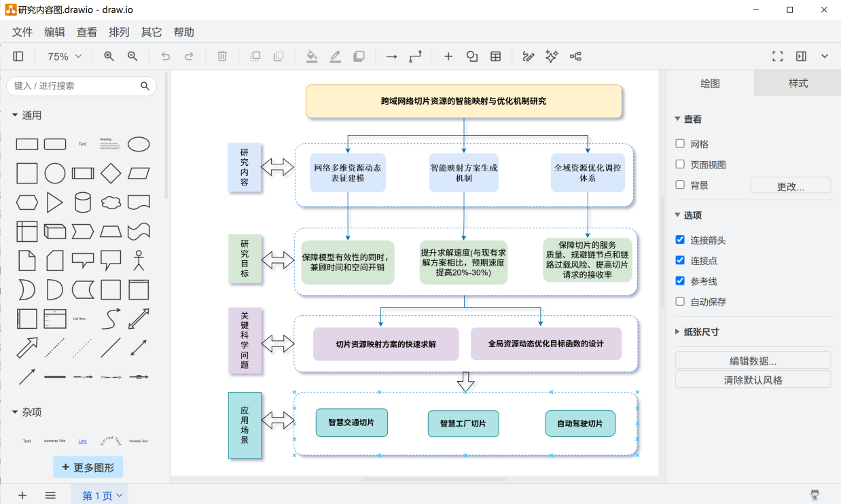Click the sidebar toggle icon at toolbar left
Screen dimensions: 841x504
click(x=18, y=56)
